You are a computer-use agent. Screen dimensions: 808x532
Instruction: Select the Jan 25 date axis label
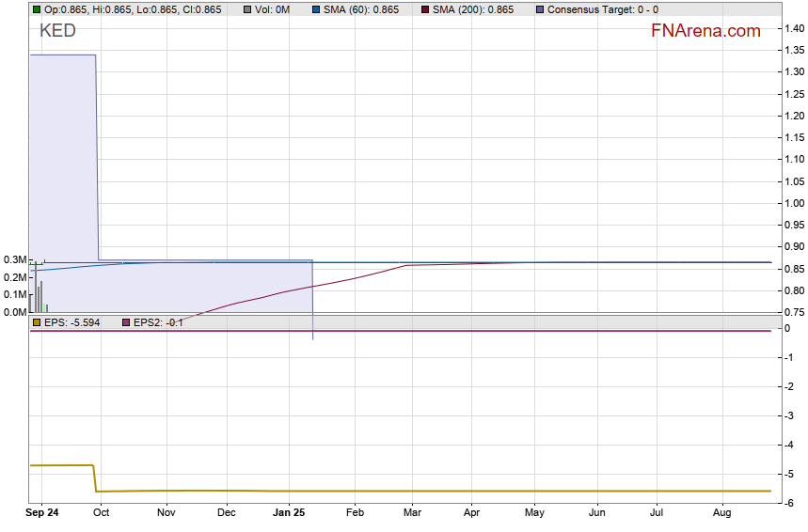(x=289, y=513)
